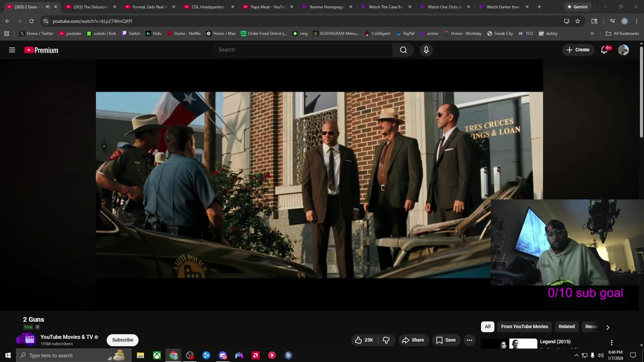
Task: Mute tab audio on 2 Guns tab
Action: pos(47,7)
